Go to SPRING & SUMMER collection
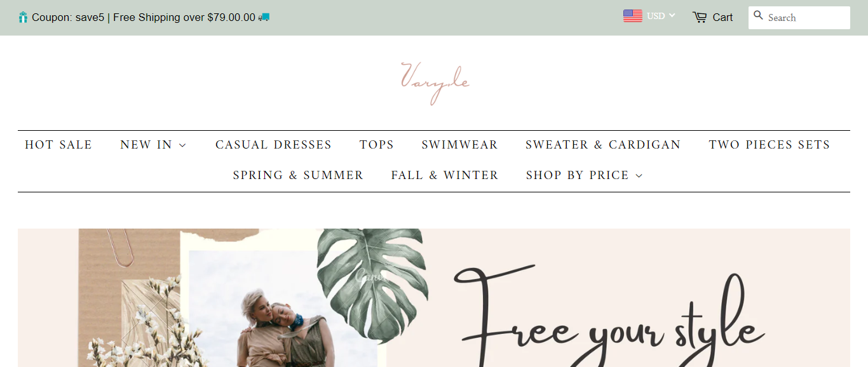 click(x=298, y=175)
